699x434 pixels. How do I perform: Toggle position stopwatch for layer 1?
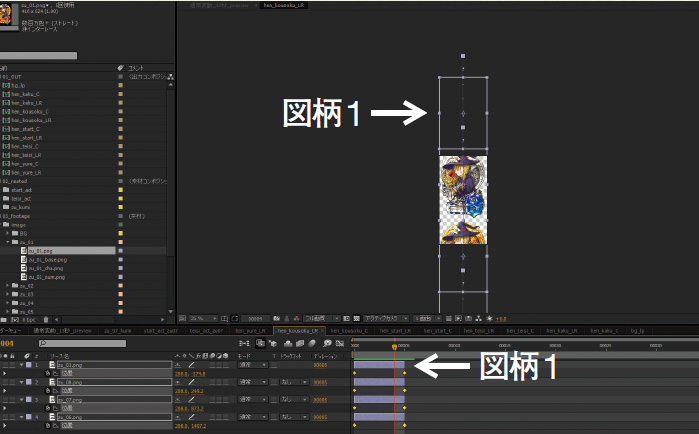click(48, 373)
